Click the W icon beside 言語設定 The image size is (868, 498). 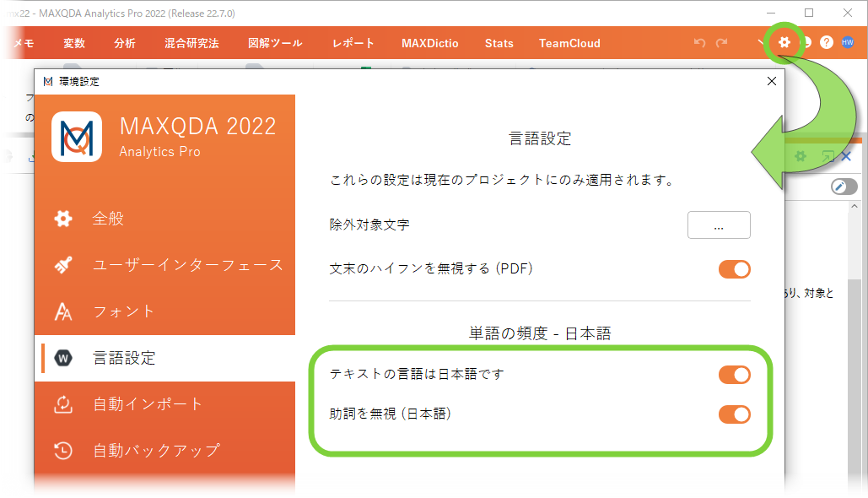(x=63, y=358)
